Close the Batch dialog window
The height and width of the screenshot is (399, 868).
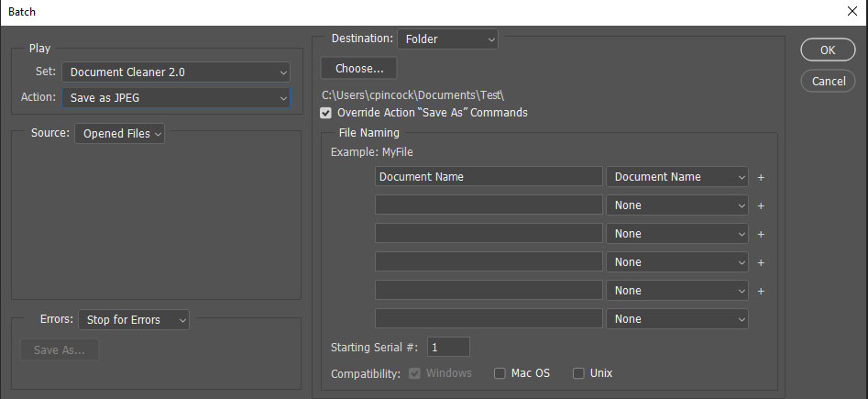coord(852,12)
